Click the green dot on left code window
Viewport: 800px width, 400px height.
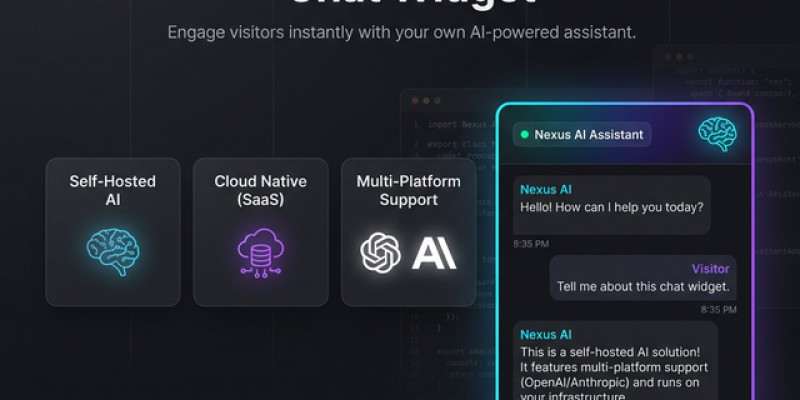coord(436,101)
